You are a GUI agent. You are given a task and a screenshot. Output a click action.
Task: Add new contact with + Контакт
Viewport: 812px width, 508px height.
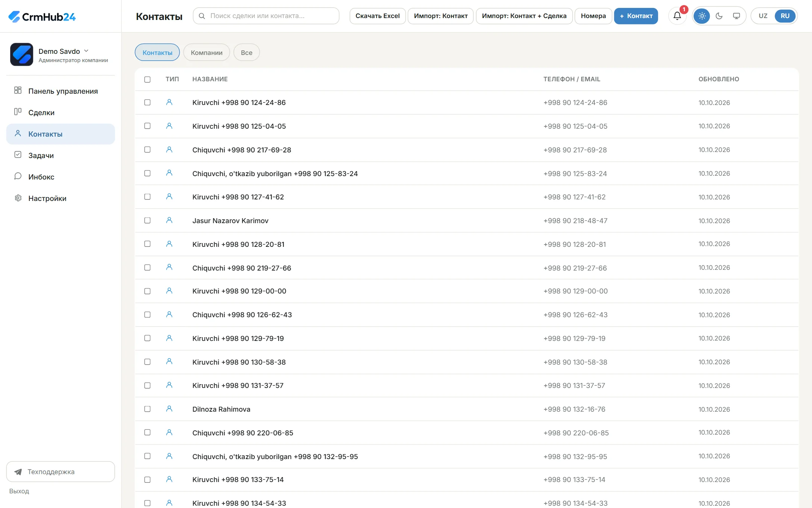[x=636, y=16]
